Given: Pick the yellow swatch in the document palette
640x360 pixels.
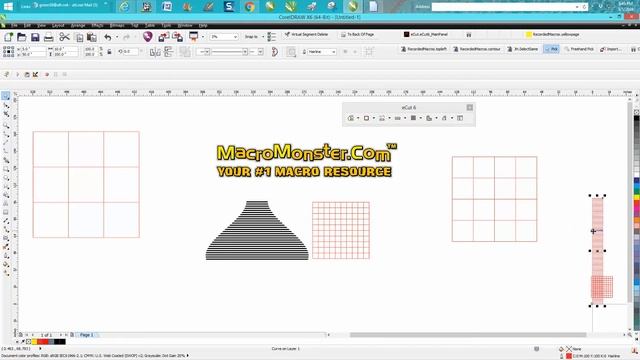Looking at the screenshot, I should point(34,342).
